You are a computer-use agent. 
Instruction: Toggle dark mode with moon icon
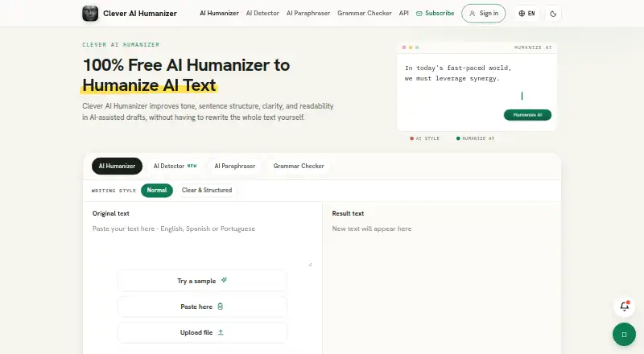(553, 14)
